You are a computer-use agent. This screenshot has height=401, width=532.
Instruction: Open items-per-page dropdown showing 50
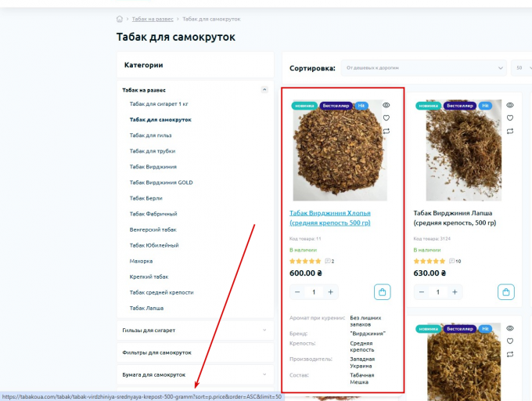click(x=522, y=68)
